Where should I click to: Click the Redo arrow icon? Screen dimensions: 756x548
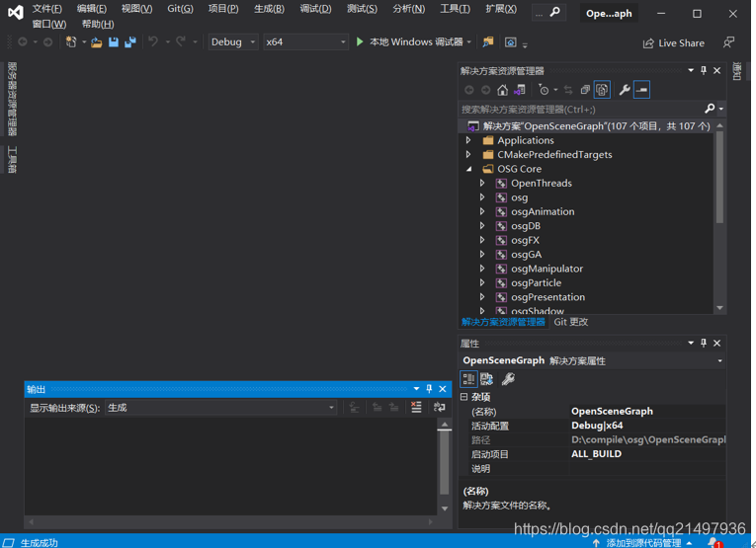tap(181, 41)
